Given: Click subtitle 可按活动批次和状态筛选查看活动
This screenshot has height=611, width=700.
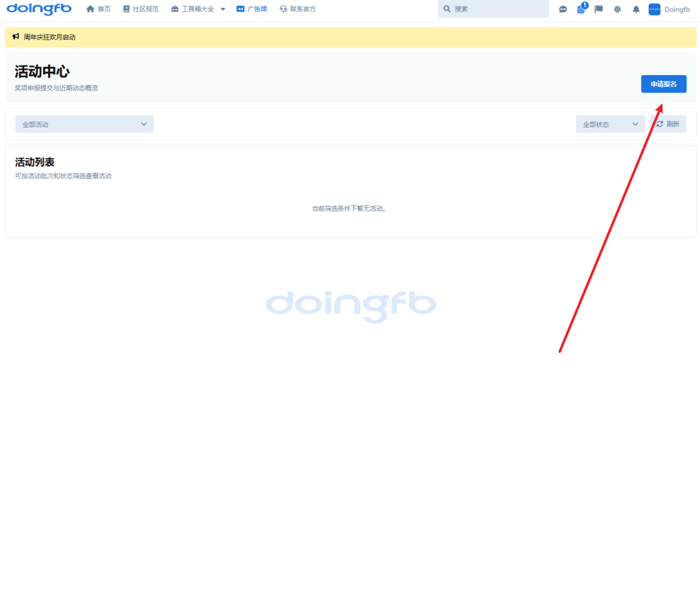Looking at the screenshot, I should click(x=64, y=176).
